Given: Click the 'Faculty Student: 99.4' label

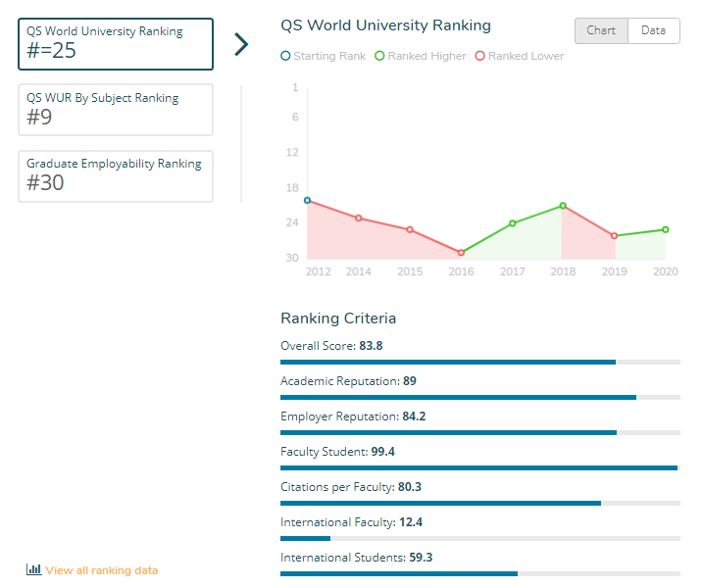Looking at the screenshot, I should coord(337,452).
